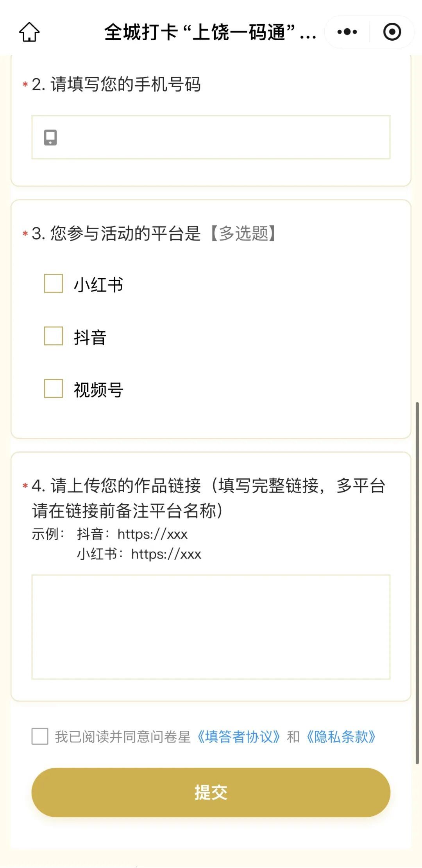422x868 pixels.
Task: Check the 抖音 option
Action: [54, 336]
